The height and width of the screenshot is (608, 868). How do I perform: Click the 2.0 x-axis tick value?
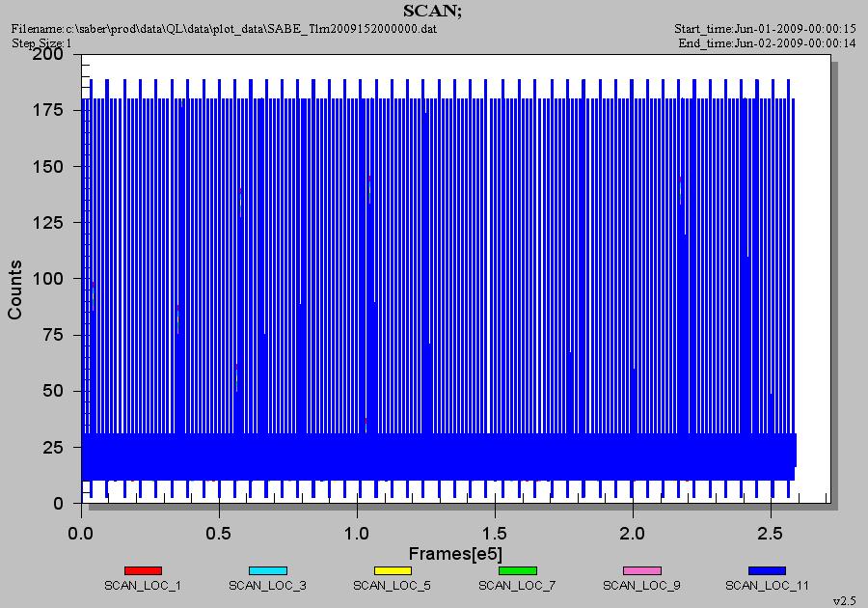point(632,534)
